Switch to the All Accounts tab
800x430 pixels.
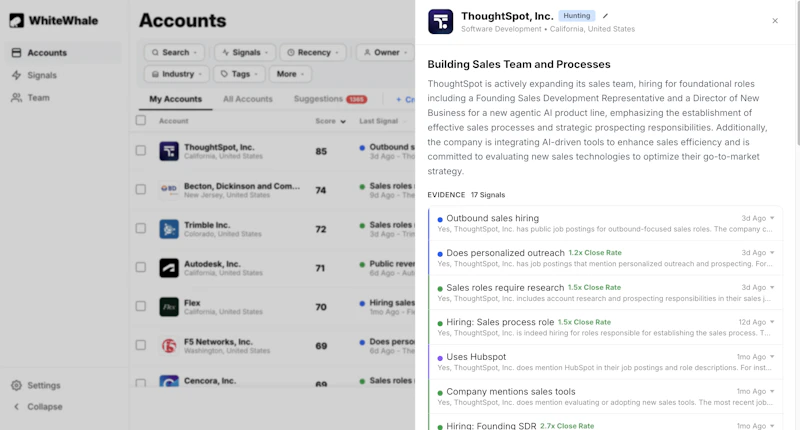[x=247, y=99]
